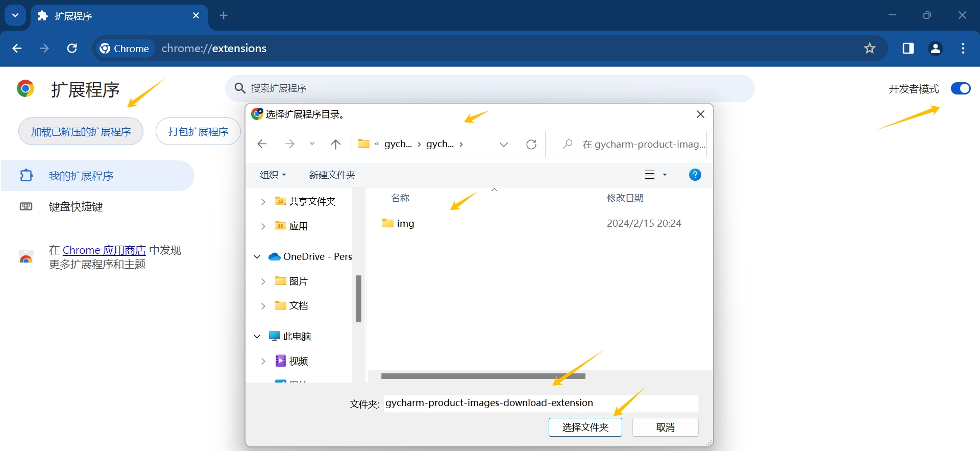Refresh the dialog folder view

point(531,144)
